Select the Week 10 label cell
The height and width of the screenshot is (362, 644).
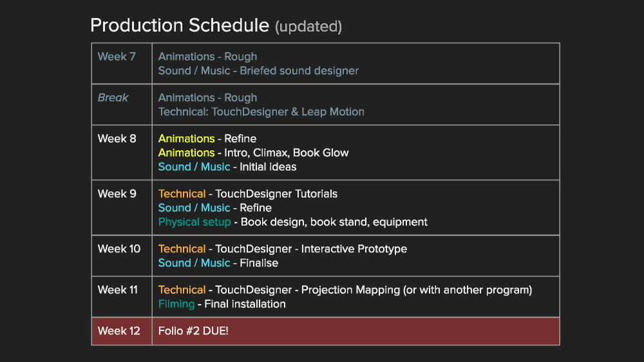122,256
